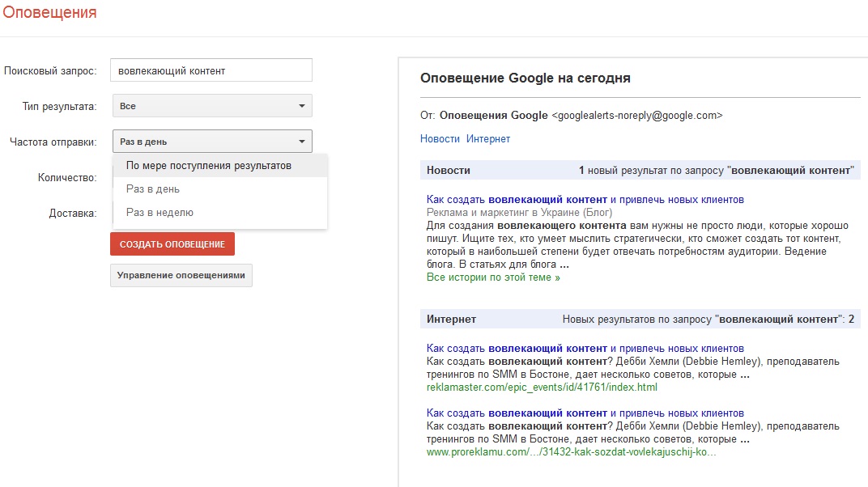Click the reklamaster.com/epic_events URL text

point(542,387)
